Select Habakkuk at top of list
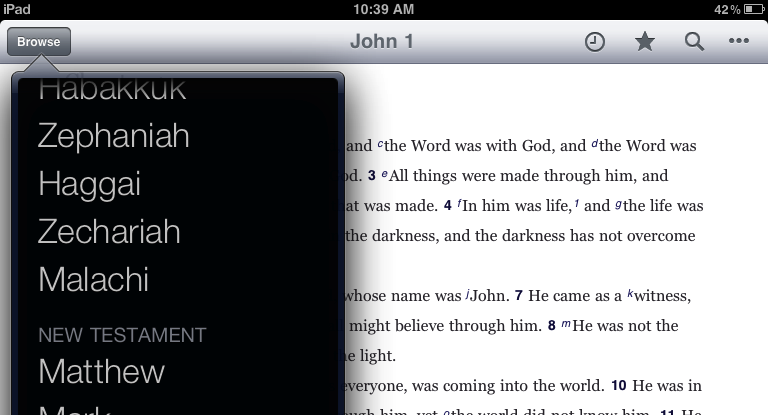 112,90
